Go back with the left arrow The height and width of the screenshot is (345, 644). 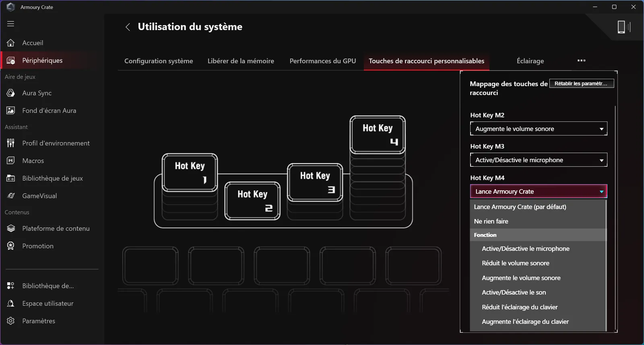pos(128,27)
